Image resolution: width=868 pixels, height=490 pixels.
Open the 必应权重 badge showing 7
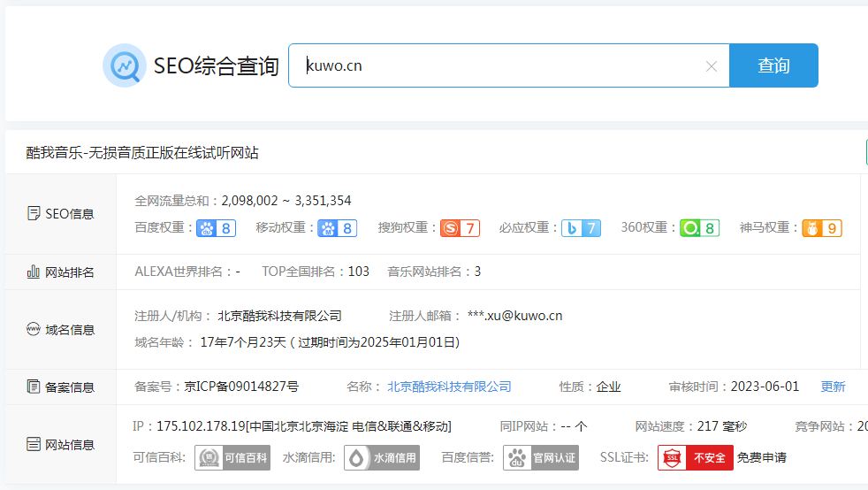coord(582,228)
